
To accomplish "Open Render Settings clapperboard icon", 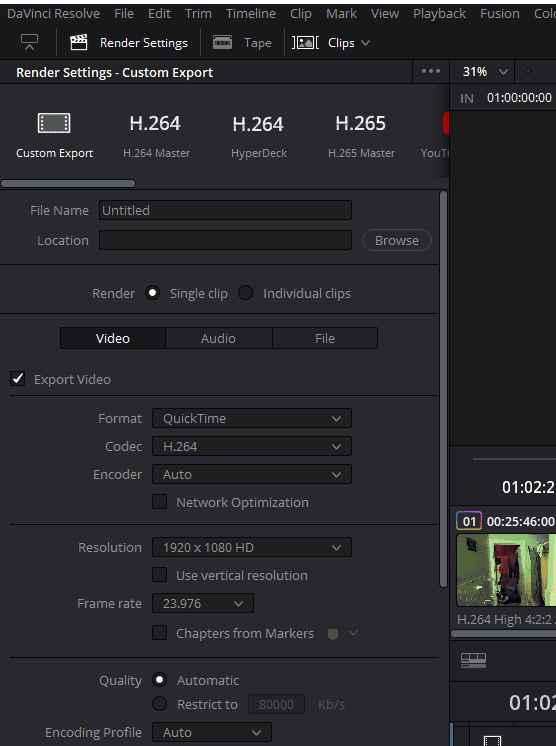I will pyautogui.click(x=78, y=42).
